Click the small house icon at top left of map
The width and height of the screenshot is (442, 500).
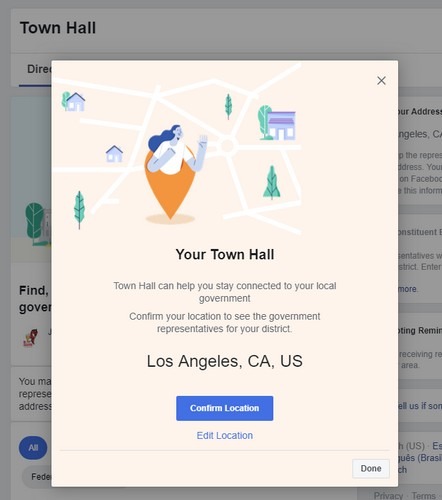75,102
